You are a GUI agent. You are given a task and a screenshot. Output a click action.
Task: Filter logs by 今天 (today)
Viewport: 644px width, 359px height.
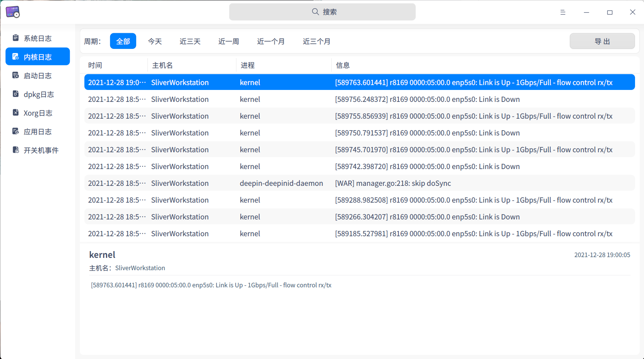155,41
